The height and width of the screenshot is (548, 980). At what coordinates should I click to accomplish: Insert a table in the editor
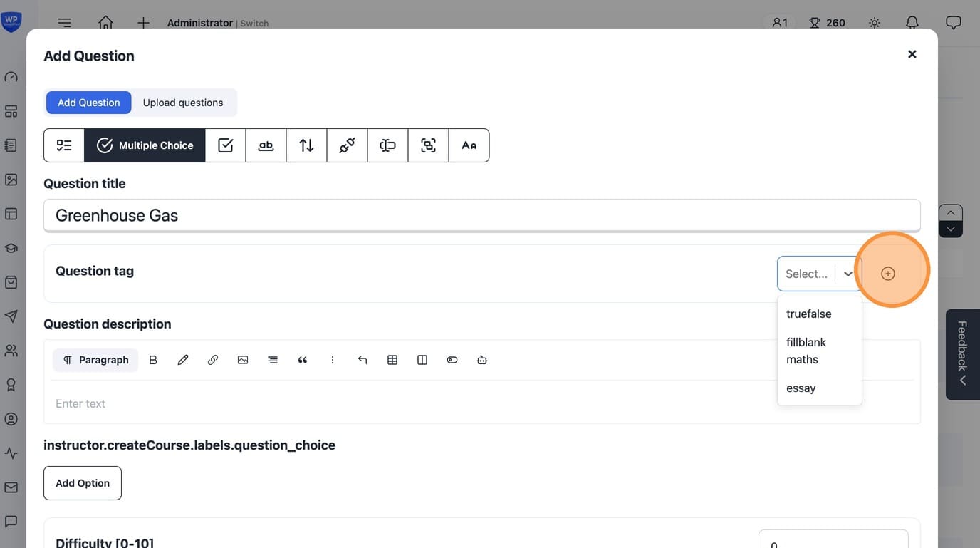click(x=392, y=360)
